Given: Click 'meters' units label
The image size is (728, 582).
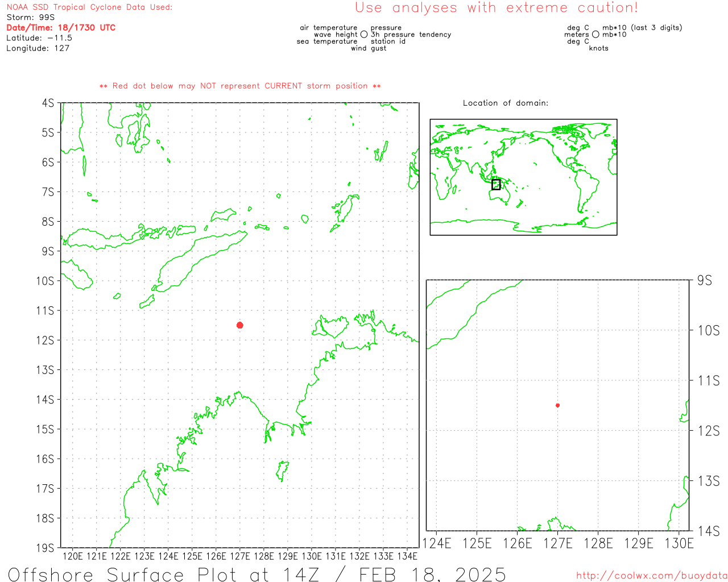Looking at the screenshot, I should coord(577,35).
